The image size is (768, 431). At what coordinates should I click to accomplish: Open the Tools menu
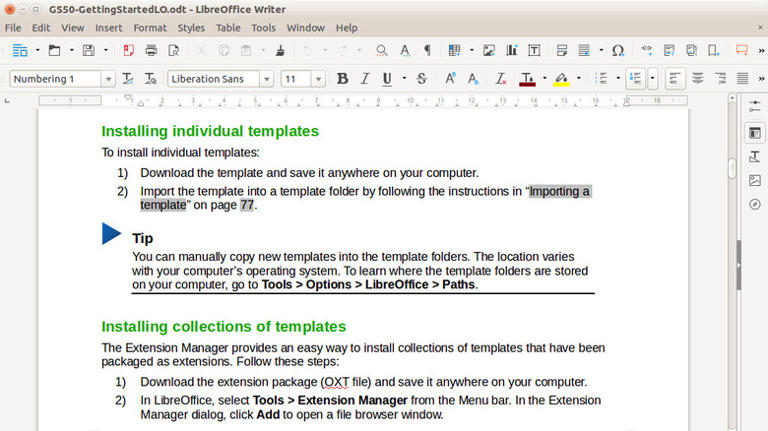[x=263, y=28]
